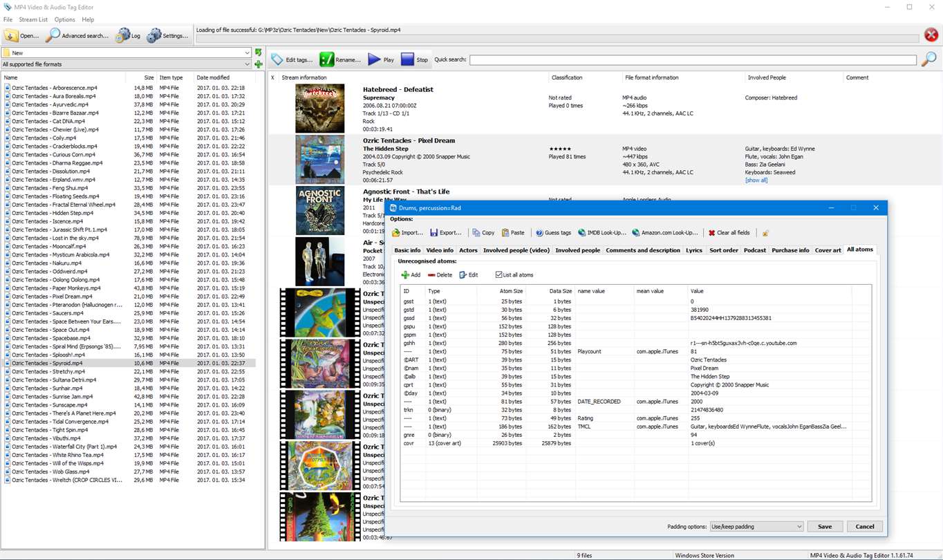Open the All supported file formats dropdown
This screenshot has height=560, width=943.
tap(247, 64)
